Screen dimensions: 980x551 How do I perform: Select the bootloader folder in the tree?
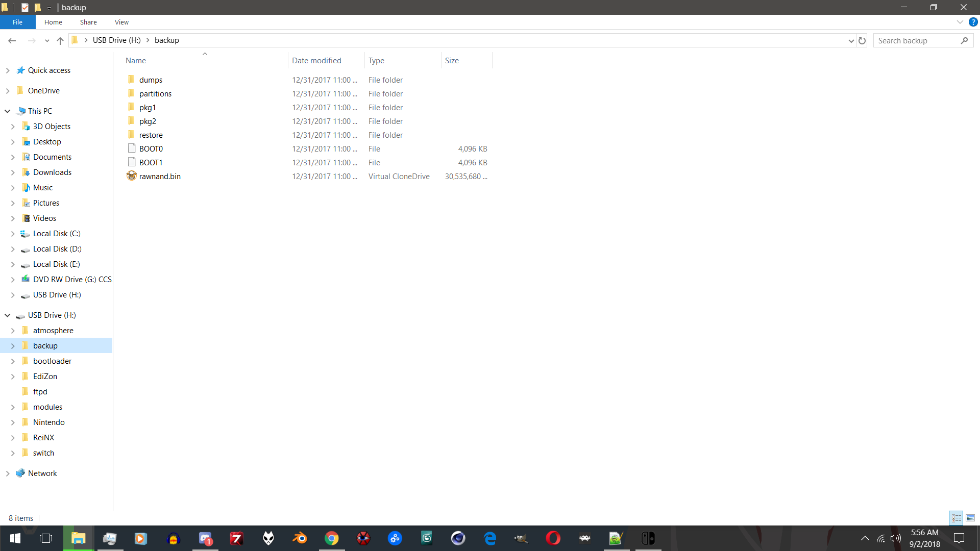52,361
